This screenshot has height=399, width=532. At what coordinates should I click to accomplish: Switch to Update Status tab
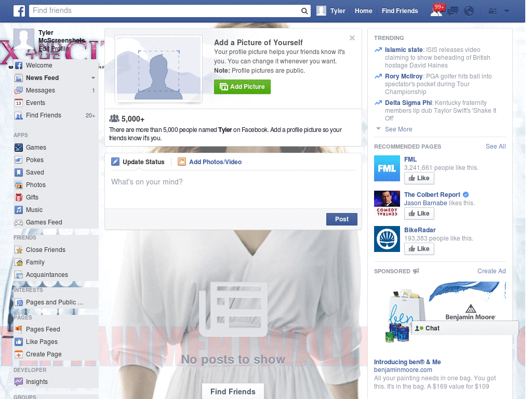click(138, 162)
